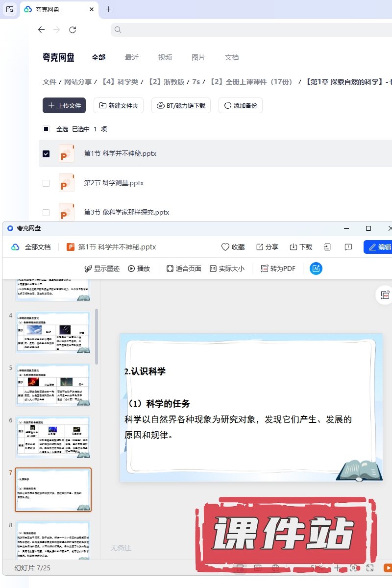Click the 分享 share icon

[x=260, y=247]
